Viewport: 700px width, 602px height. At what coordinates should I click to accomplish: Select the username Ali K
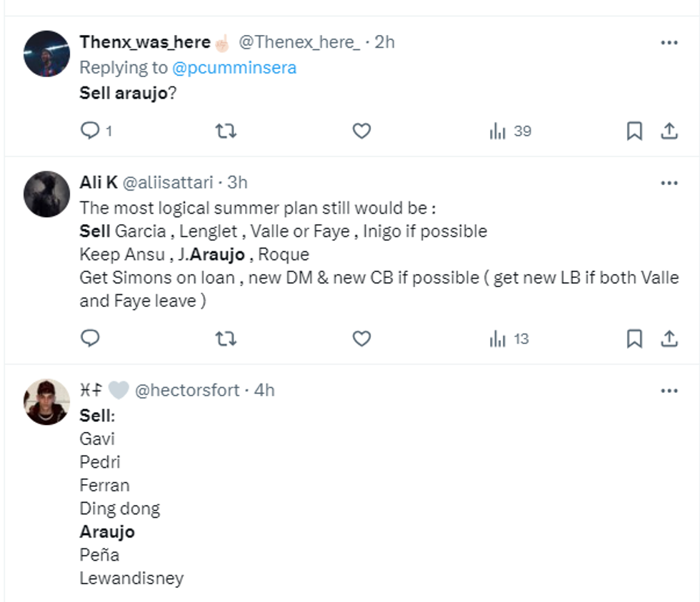pyautogui.click(x=96, y=184)
